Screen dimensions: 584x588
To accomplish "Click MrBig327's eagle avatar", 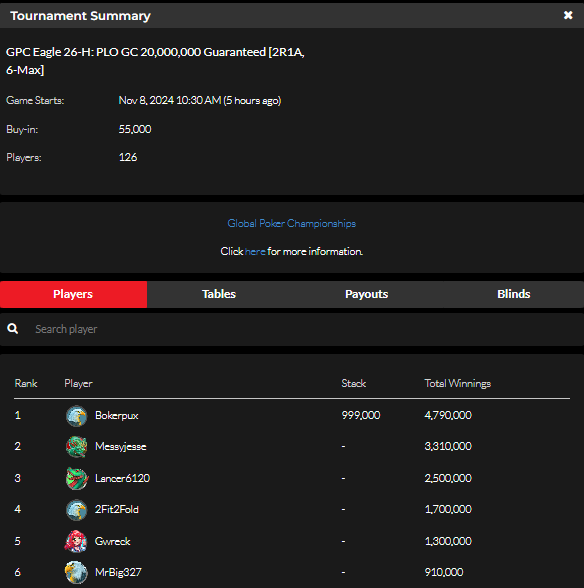I will 76,572.
